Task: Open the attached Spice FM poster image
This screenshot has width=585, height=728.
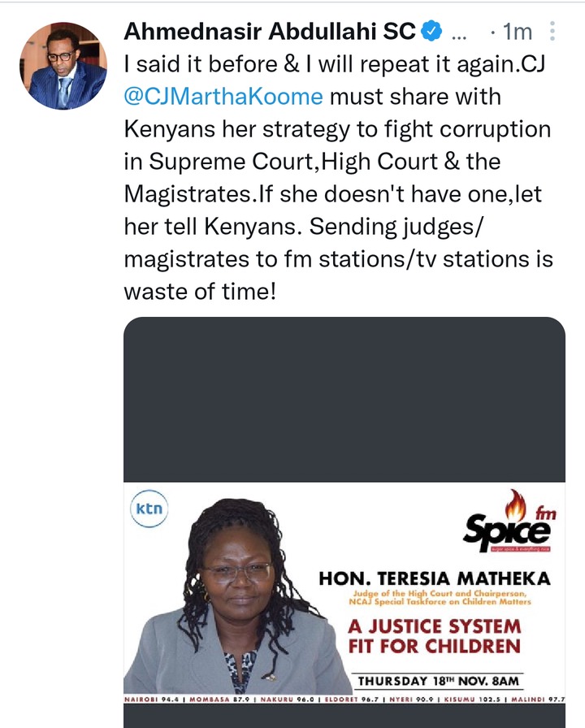Action: point(344,522)
